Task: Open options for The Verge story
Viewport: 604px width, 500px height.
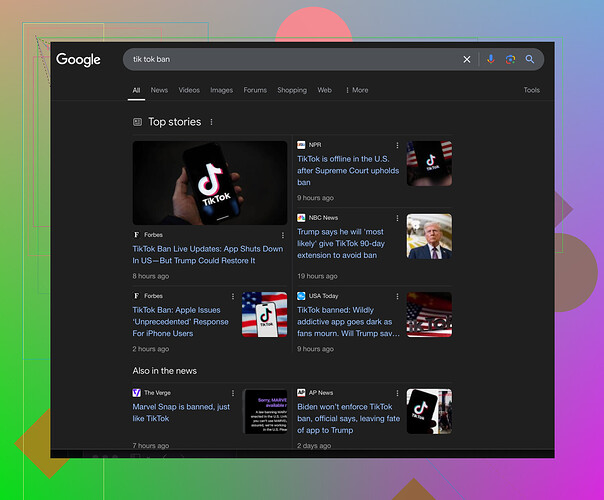Action: tap(233, 393)
